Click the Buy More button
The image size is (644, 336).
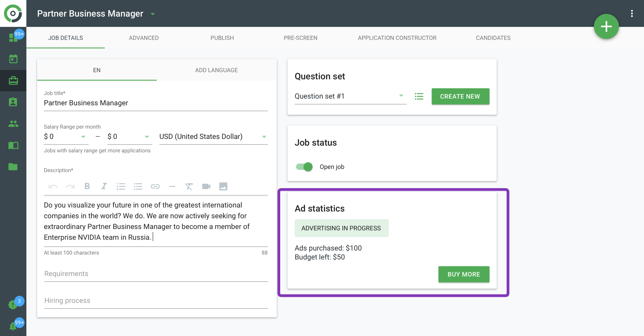point(464,274)
